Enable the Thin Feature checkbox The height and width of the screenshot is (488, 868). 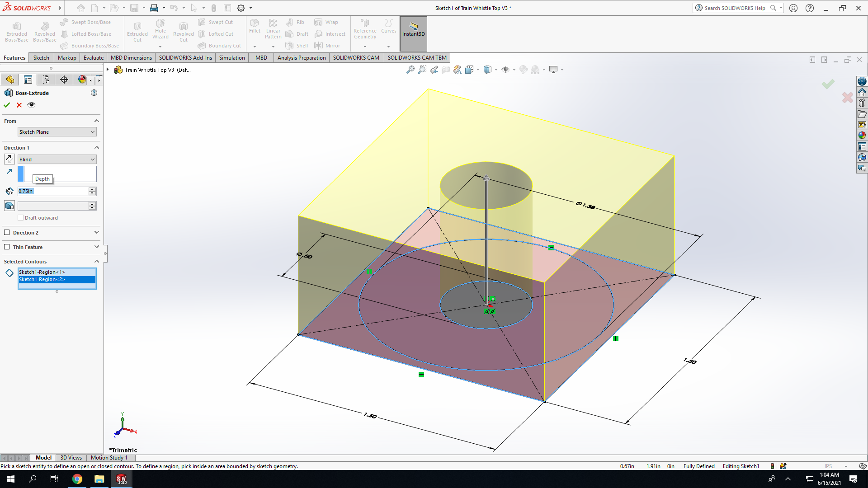pyautogui.click(x=7, y=247)
